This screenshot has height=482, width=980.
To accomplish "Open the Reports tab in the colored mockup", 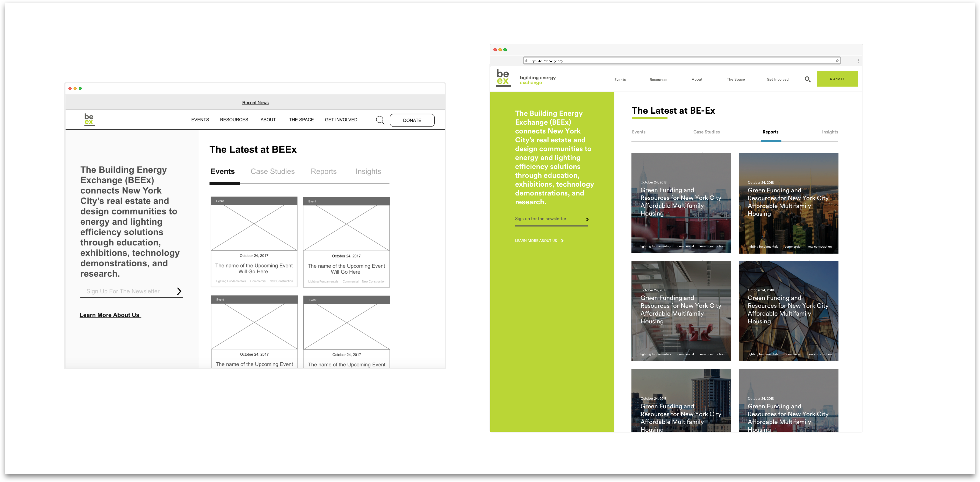I will point(770,132).
